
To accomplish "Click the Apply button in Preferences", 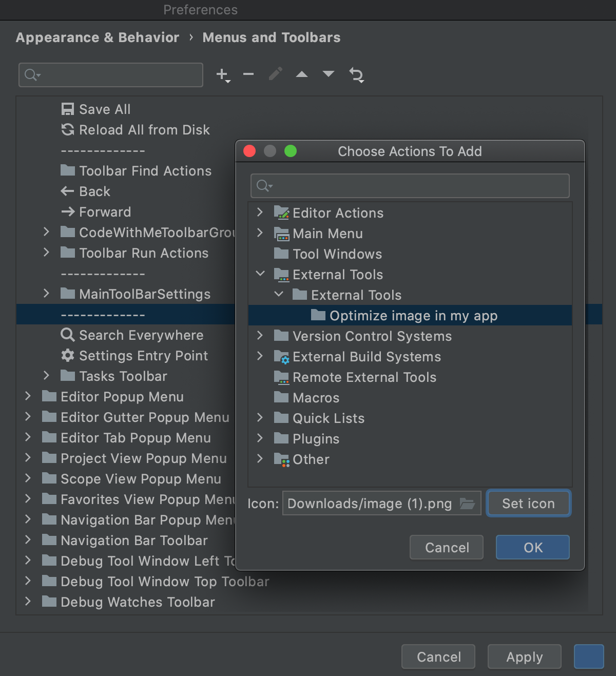I will 524,657.
